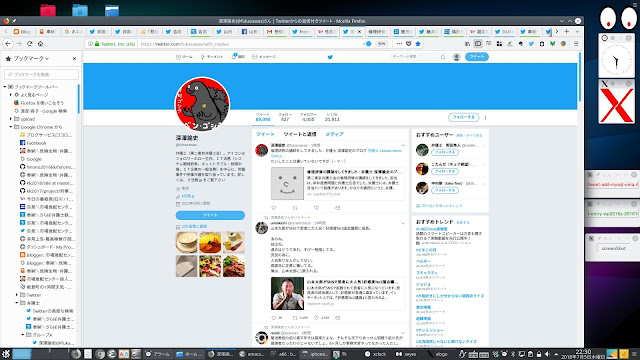Expand the upload bookmarks folder
The height and width of the screenshot is (360, 640).
pos(11,119)
